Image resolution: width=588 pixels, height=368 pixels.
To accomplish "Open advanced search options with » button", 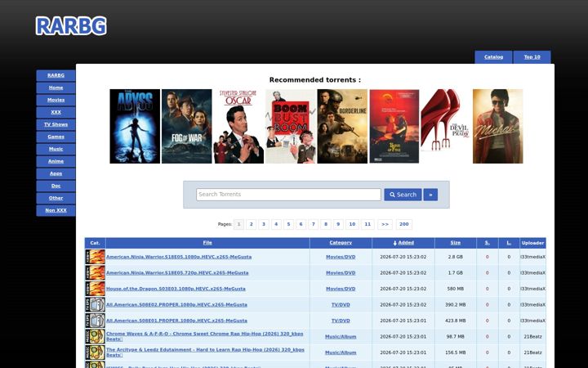I will coord(430,195).
